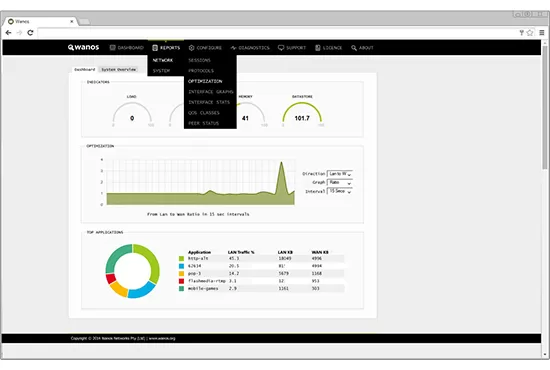Open the Dashboard nav item
Screen dimensions: 550x370
point(127,48)
